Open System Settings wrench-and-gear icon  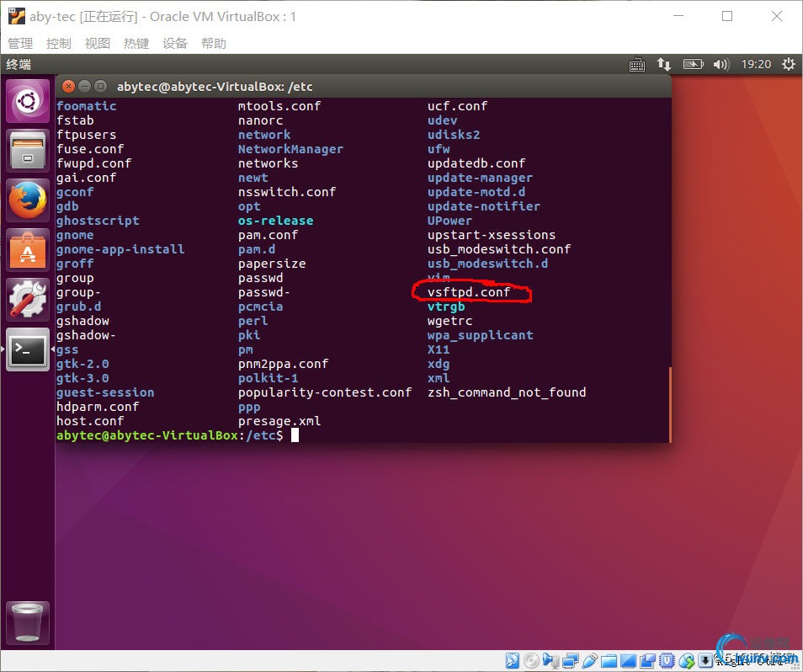coord(28,300)
